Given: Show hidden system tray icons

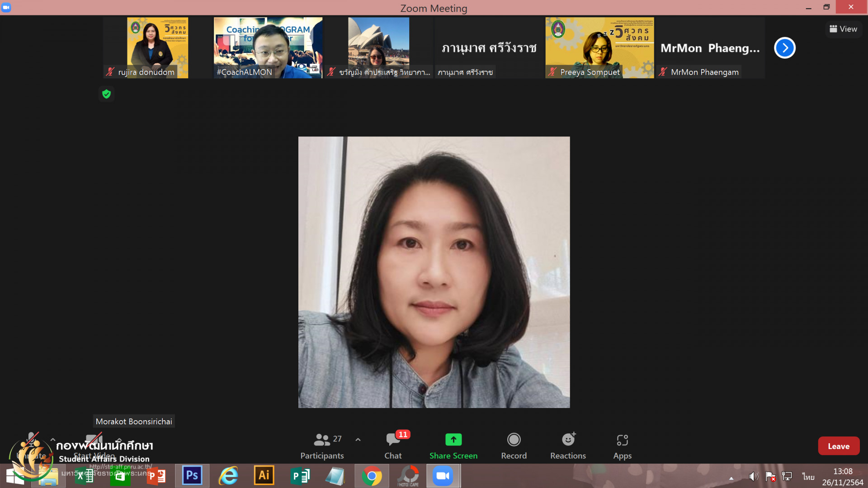Looking at the screenshot, I should point(731,478).
